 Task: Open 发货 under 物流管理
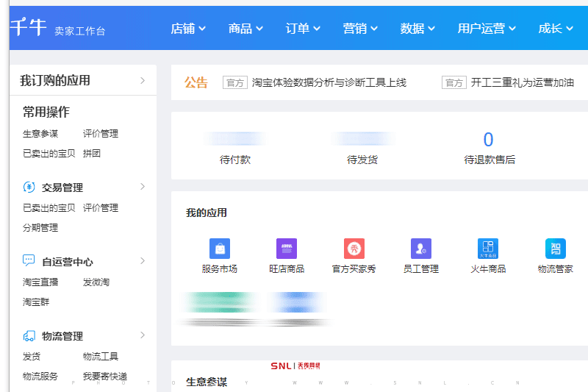coord(32,357)
